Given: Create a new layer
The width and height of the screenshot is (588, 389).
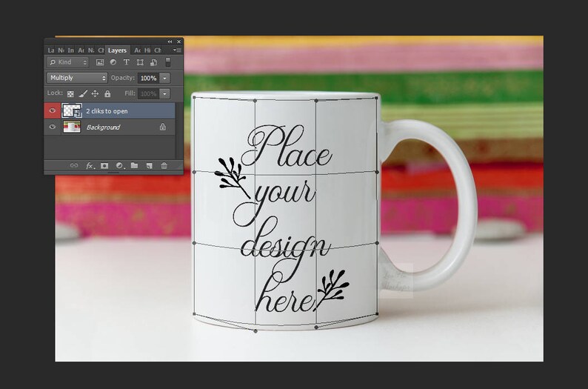Looking at the screenshot, I should click(x=150, y=165).
